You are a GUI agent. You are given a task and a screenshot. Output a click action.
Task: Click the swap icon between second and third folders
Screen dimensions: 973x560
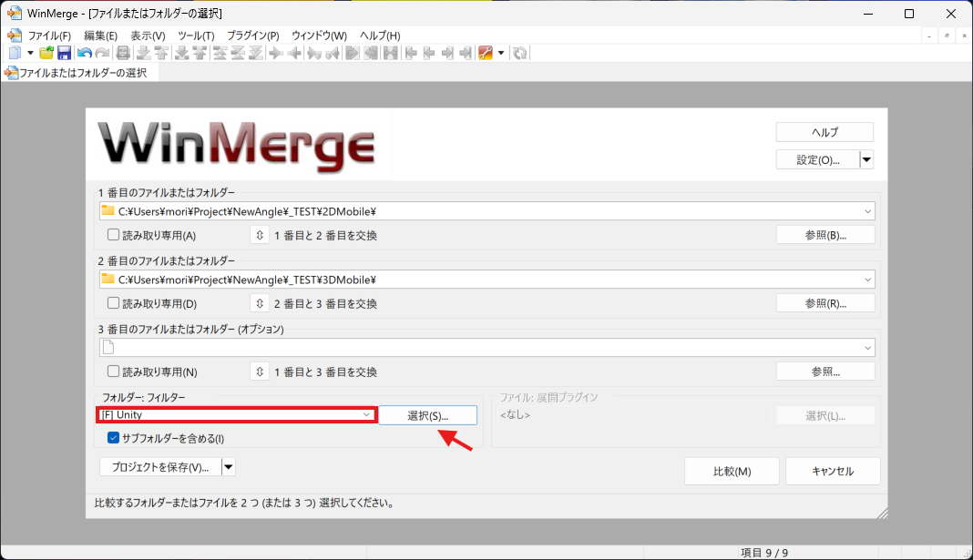(259, 302)
